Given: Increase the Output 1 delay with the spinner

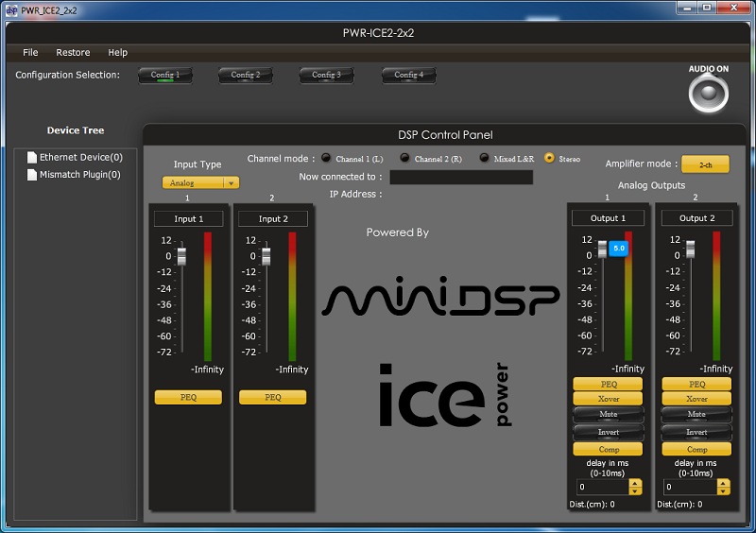Looking at the screenshot, I should (634, 483).
